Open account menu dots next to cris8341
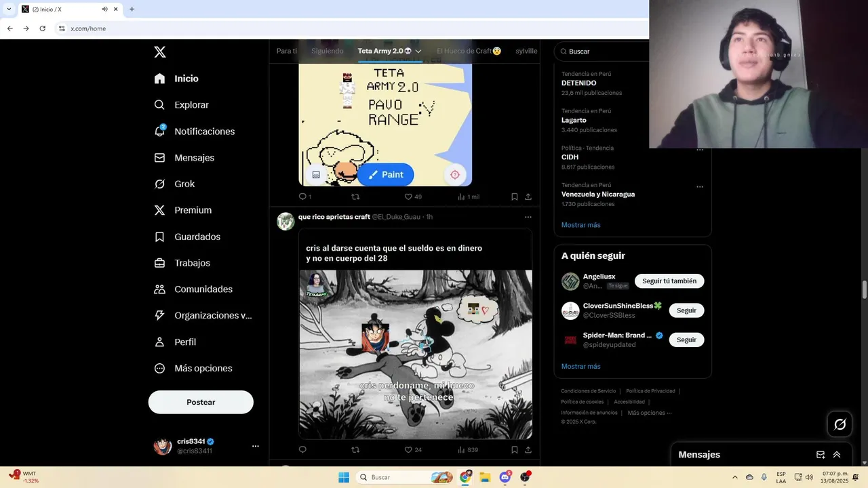868x488 pixels. (256, 446)
